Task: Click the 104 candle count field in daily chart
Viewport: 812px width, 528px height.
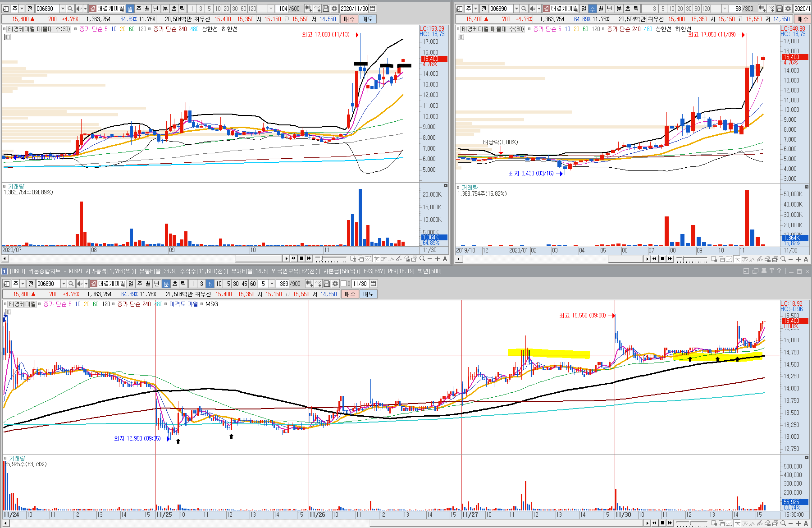Action: [x=282, y=9]
